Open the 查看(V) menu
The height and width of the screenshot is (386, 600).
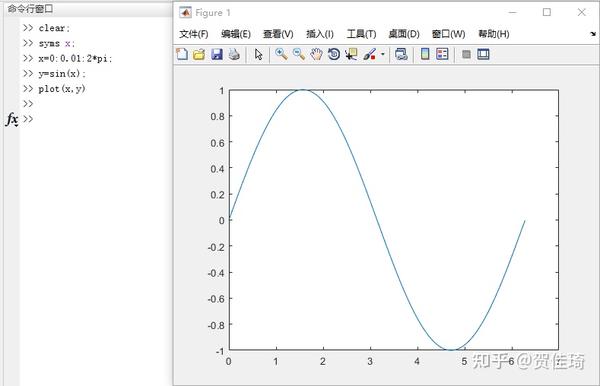[278, 34]
